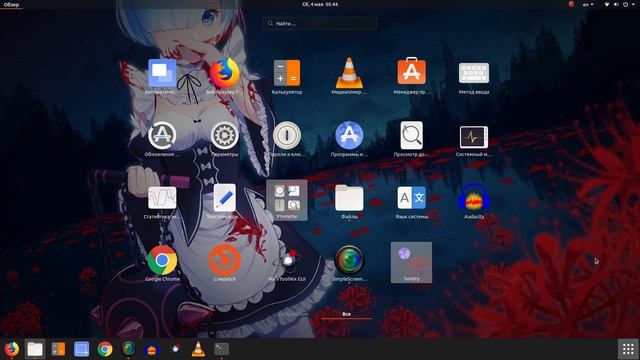Launch the Системный монитор app
This screenshot has width=640, height=360.
(474, 137)
